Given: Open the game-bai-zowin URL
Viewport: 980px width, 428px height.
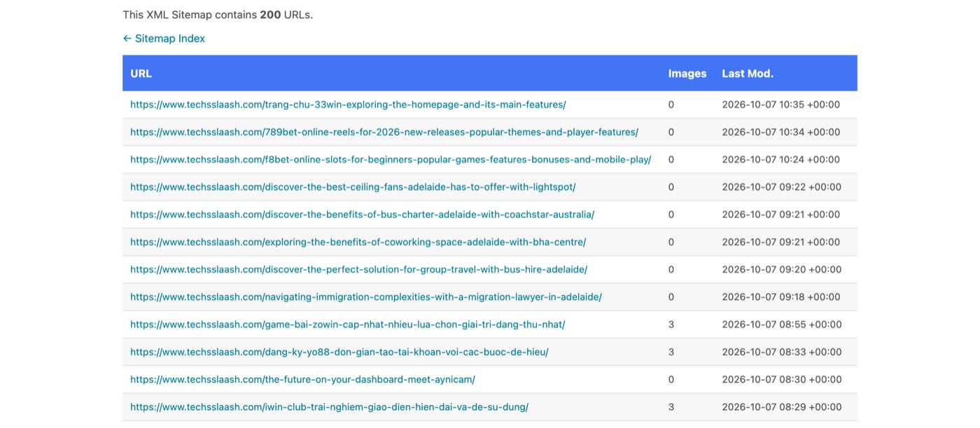Looking at the screenshot, I should (347, 324).
